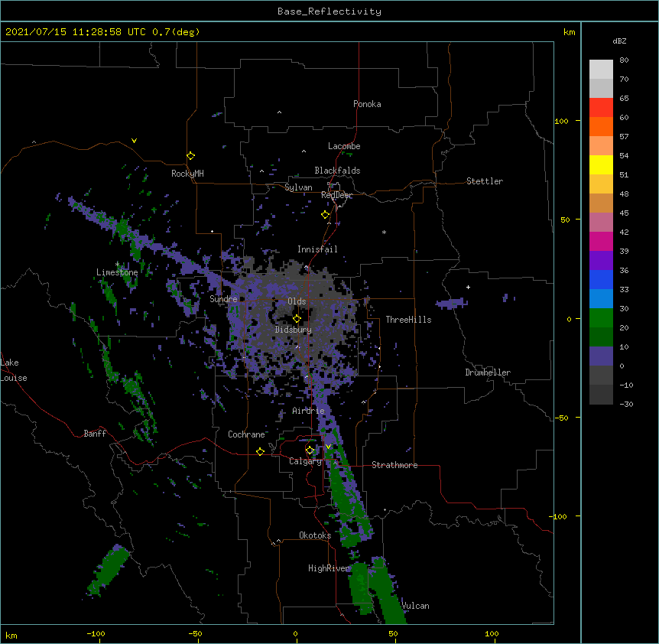Image resolution: width=659 pixels, height=644 pixels.
Task: Click the dark gray -10 dBZ swatch
Action: [x=601, y=395]
